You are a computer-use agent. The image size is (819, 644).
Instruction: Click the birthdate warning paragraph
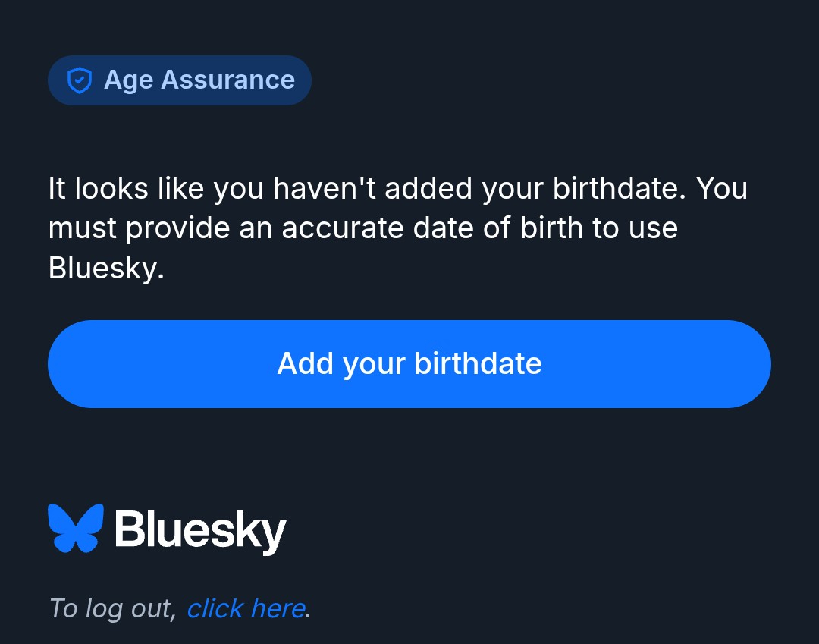(x=397, y=228)
